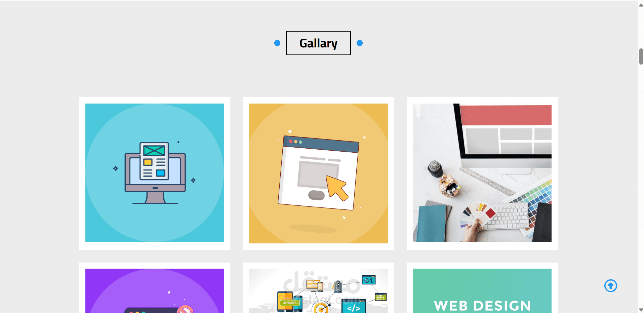Click the scroll-to-top arrow button
This screenshot has height=313, width=644.
(610, 286)
